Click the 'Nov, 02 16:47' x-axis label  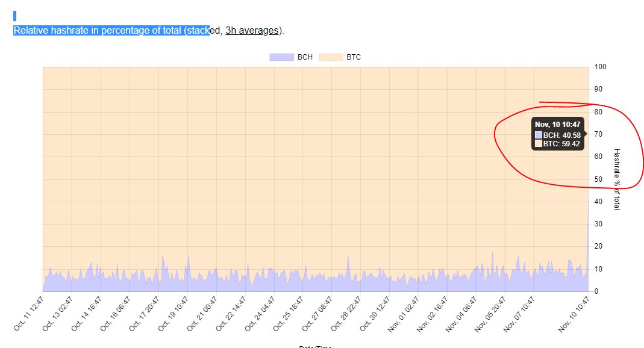[x=432, y=314]
